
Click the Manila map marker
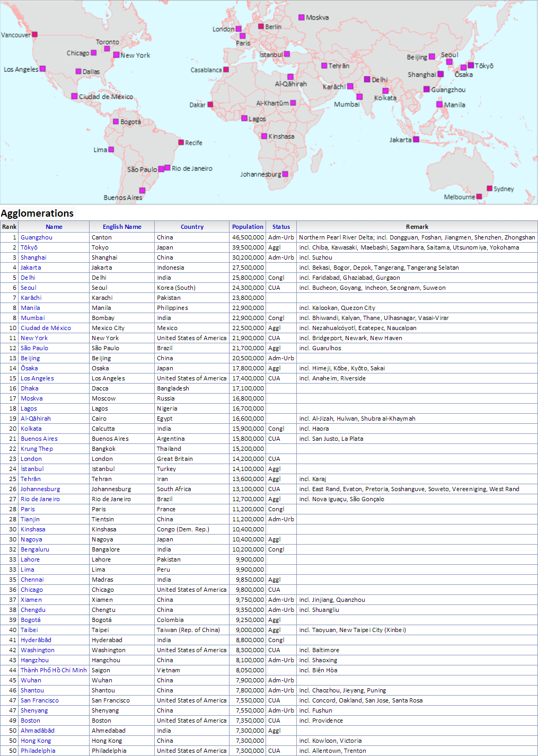pyautogui.click(x=439, y=104)
